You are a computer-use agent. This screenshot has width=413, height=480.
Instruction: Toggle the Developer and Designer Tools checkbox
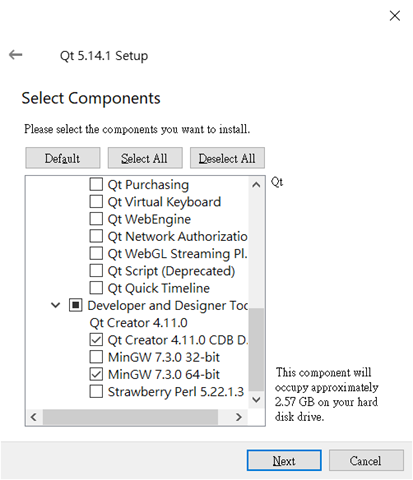click(x=76, y=305)
